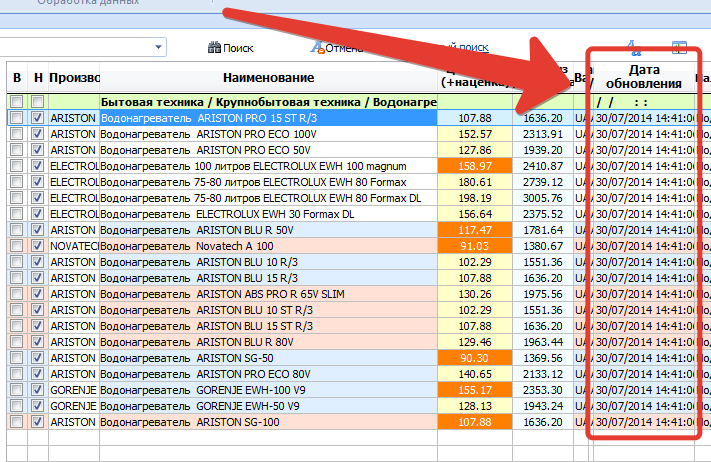Select row Водонагреватель ARISTON BLU R 80V

click(268, 342)
